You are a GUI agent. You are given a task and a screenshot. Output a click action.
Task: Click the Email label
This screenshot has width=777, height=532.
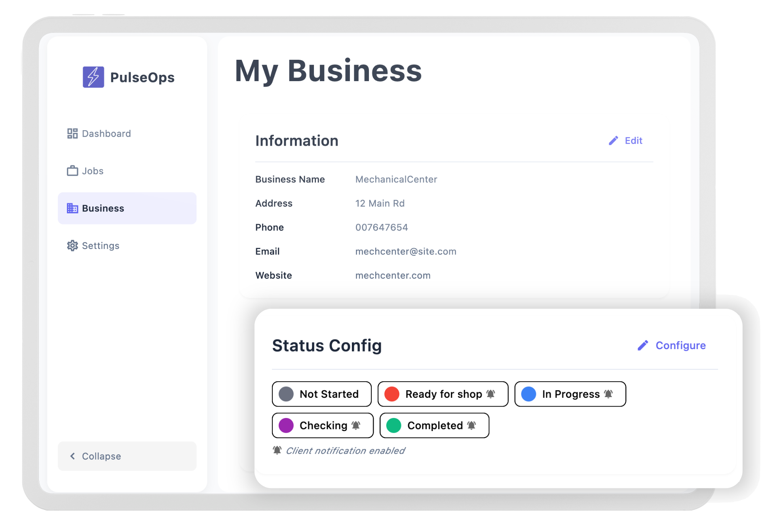[268, 251]
